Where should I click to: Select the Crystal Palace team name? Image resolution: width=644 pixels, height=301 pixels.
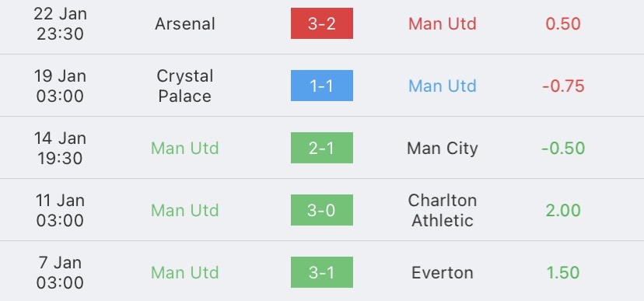tap(185, 86)
